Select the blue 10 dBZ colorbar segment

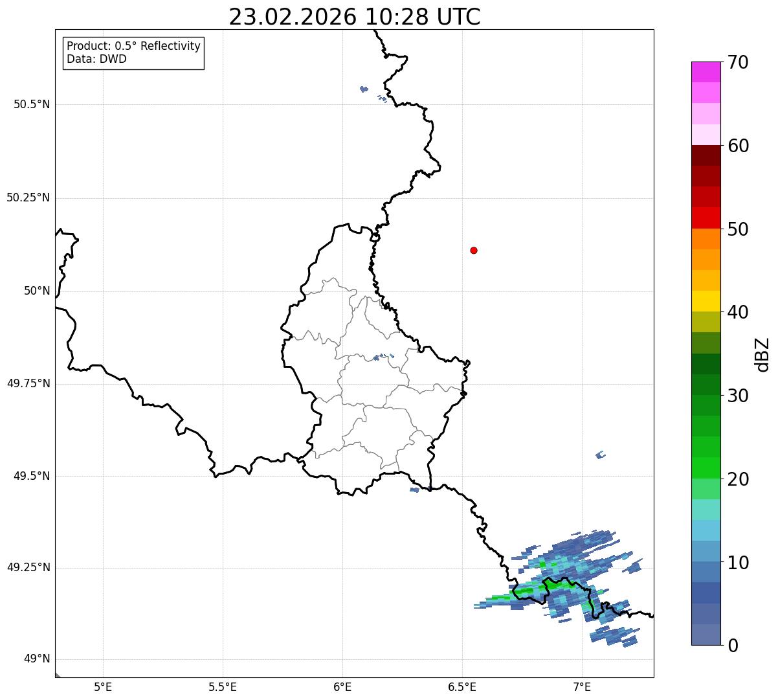(706, 552)
